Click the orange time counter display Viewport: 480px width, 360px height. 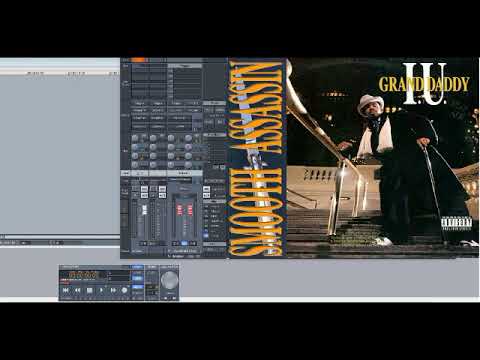[x=84, y=275]
